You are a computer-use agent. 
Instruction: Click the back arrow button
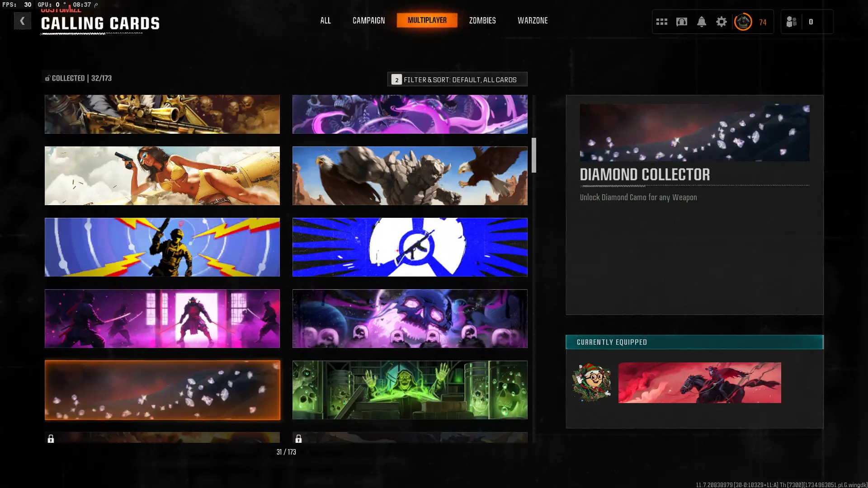coord(22,21)
